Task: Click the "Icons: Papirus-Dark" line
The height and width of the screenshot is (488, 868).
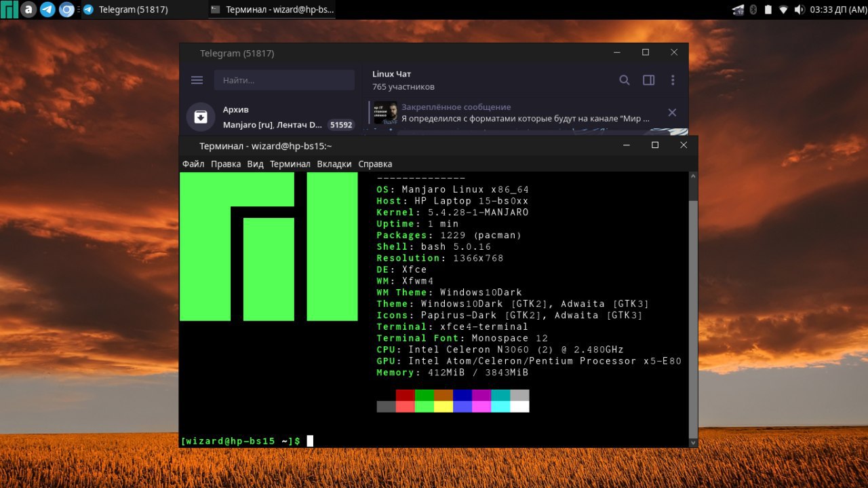Action: tap(509, 316)
